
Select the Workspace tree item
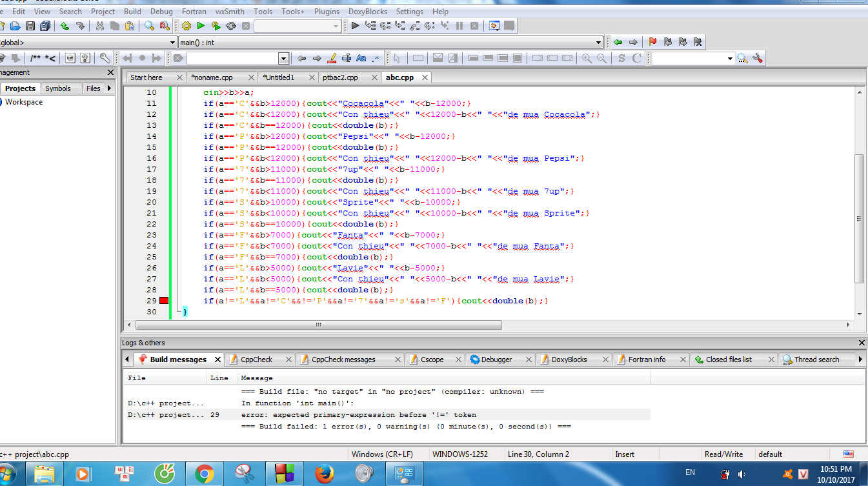click(x=24, y=102)
